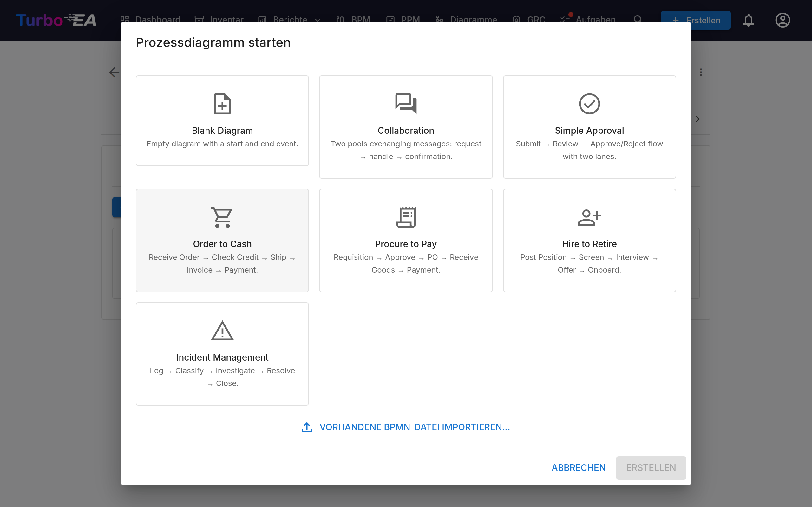Click the Erstellen button in the dialog

click(x=651, y=468)
